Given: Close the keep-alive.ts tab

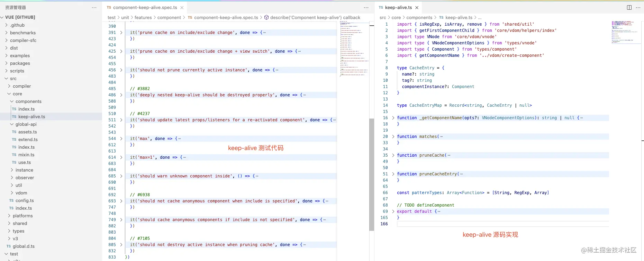Looking at the screenshot, I should [x=417, y=7].
